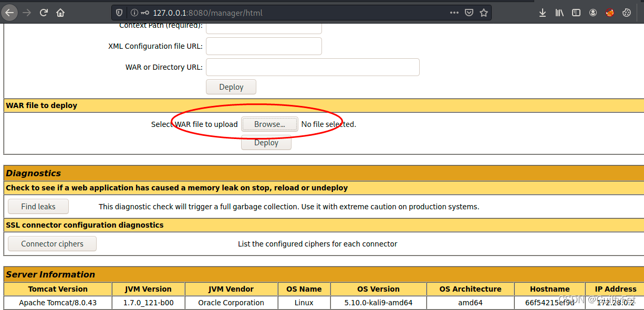The image size is (644, 310).
Task: Browse for a WAR file to upload
Action: (269, 124)
